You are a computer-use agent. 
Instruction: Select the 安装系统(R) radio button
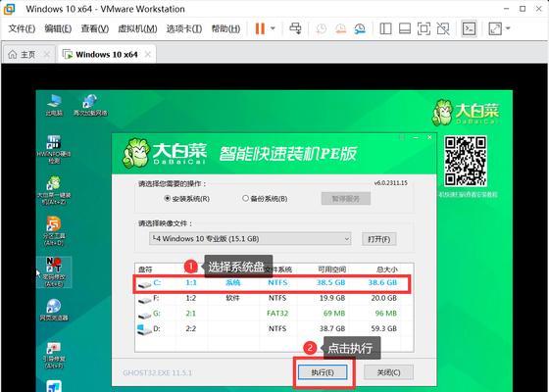[167, 198]
